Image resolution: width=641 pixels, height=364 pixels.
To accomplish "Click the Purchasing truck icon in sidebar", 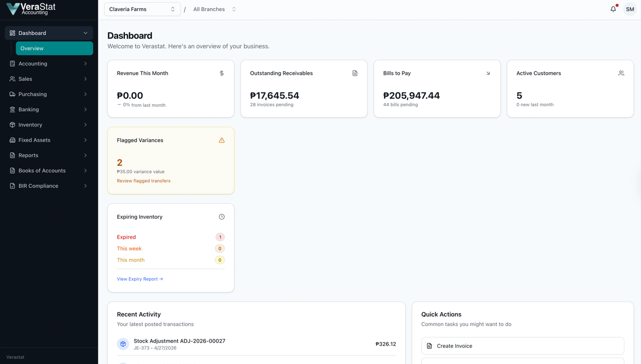I will coord(12,94).
